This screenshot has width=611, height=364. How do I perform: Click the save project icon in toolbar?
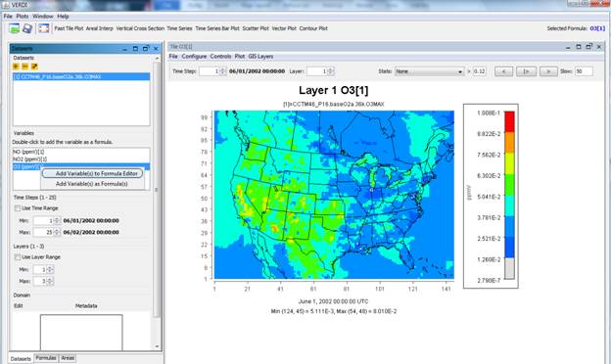point(27,28)
